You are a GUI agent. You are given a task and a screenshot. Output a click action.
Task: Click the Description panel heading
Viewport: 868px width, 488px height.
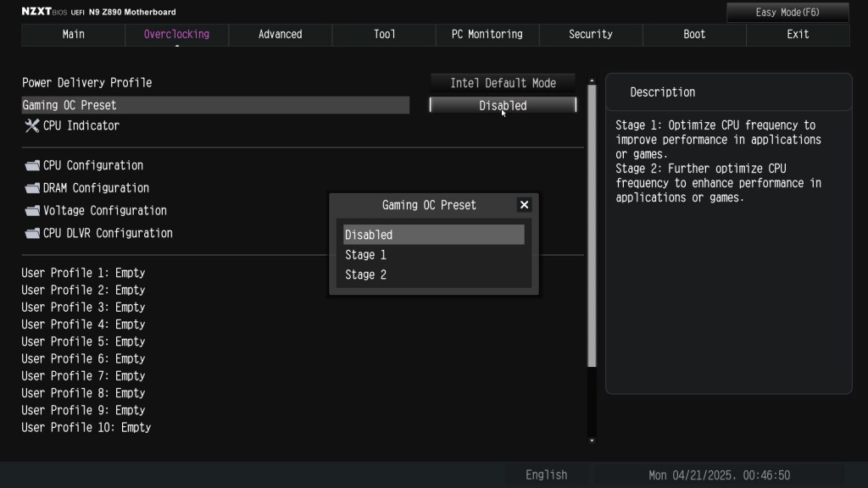[663, 92]
